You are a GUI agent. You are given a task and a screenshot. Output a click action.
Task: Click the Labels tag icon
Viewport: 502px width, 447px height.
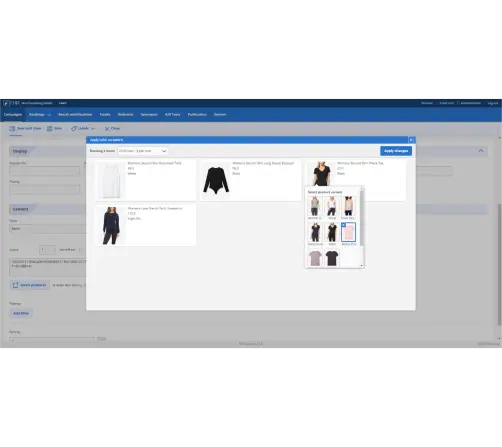pos(74,128)
